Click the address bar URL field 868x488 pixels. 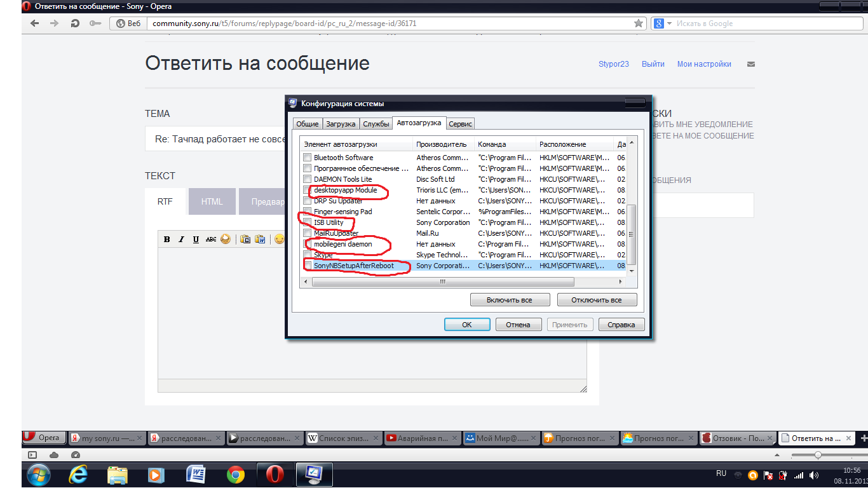388,24
